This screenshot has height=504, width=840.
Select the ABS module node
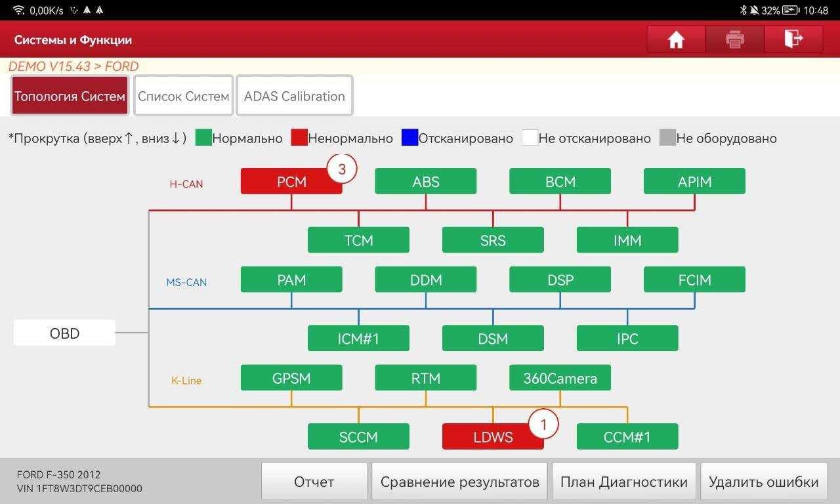(426, 182)
